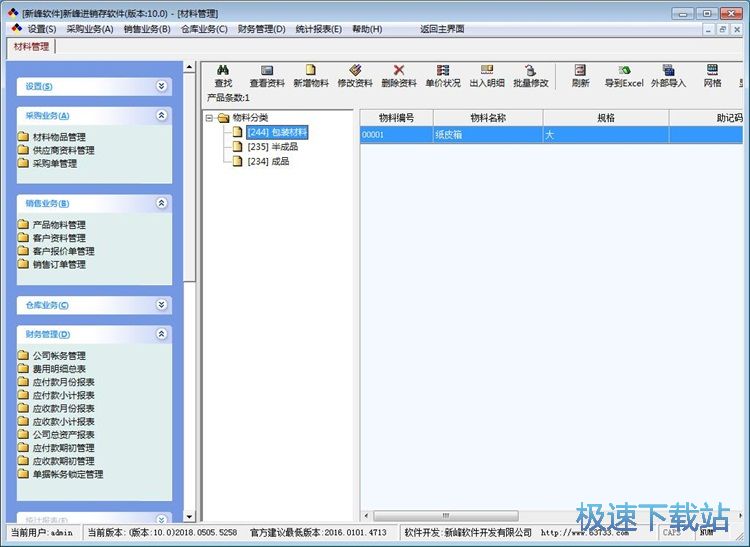
Task: Click 删除资料 red X delete icon
Action: point(399,70)
